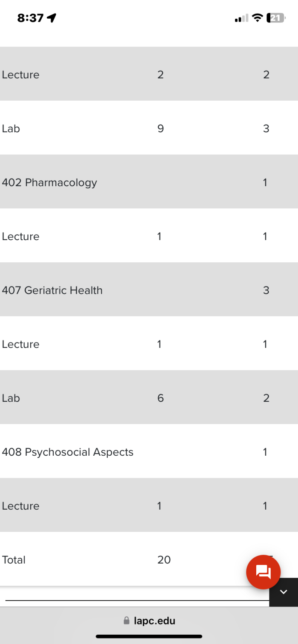Tap the lock icon beside lapc.edu
Image resolution: width=298 pixels, height=644 pixels.
(126, 621)
